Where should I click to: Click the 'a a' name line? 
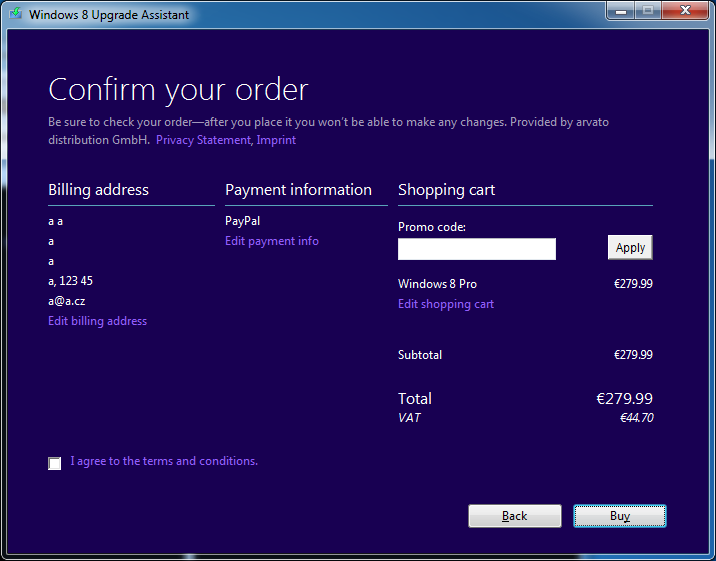click(x=56, y=222)
